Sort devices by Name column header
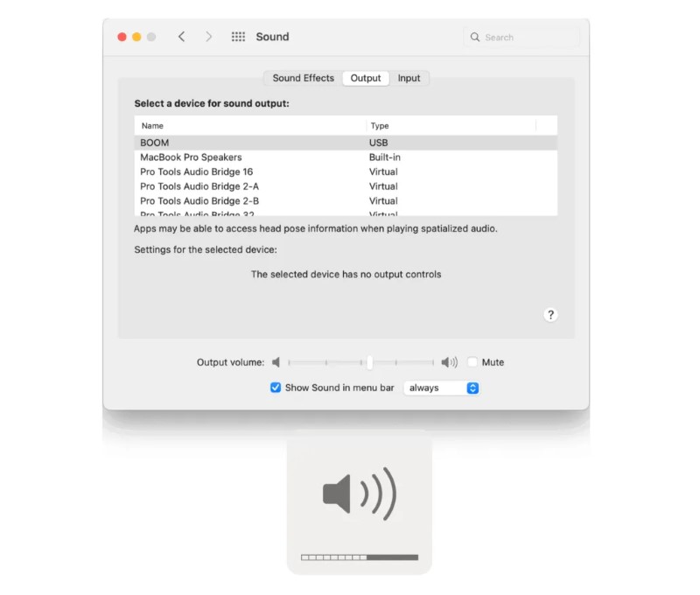The image size is (700, 595). [x=250, y=126]
